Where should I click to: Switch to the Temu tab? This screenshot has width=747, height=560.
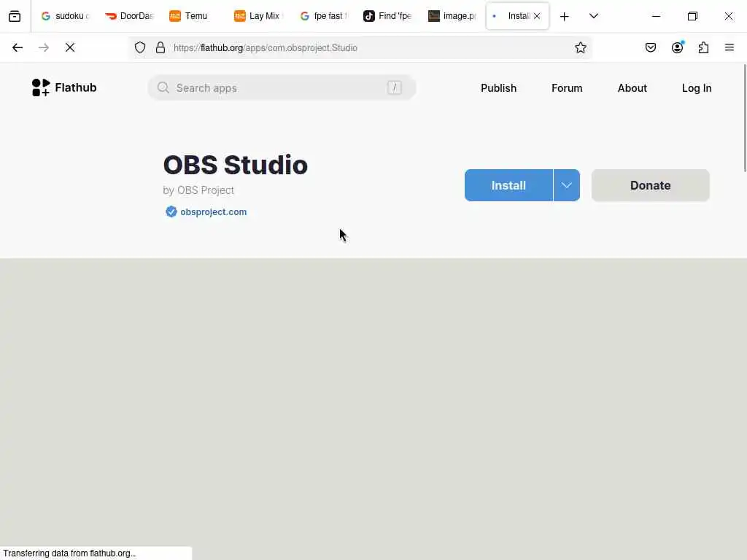(x=194, y=16)
